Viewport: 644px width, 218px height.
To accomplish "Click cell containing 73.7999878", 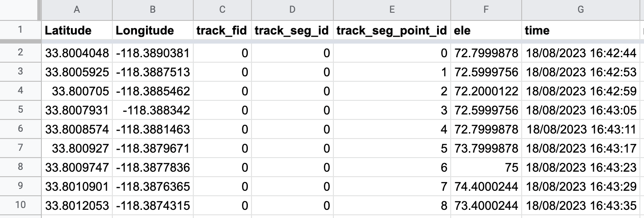I will [x=486, y=149].
